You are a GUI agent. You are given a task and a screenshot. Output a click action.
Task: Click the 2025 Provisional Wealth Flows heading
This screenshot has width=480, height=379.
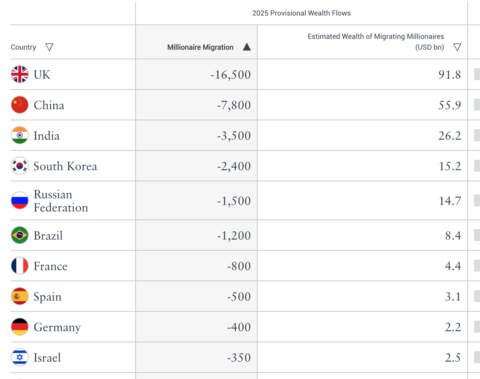click(x=301, y=13)
